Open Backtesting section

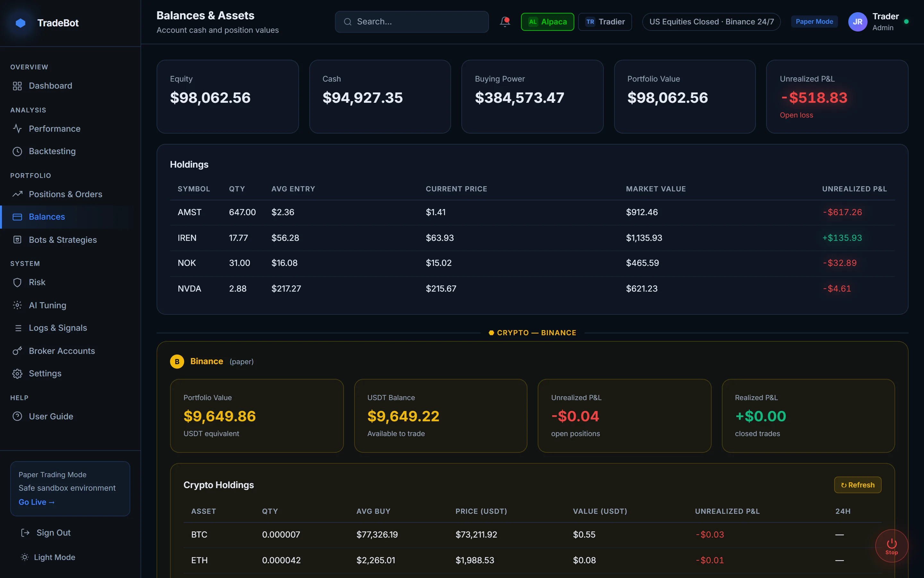point(70,151)
